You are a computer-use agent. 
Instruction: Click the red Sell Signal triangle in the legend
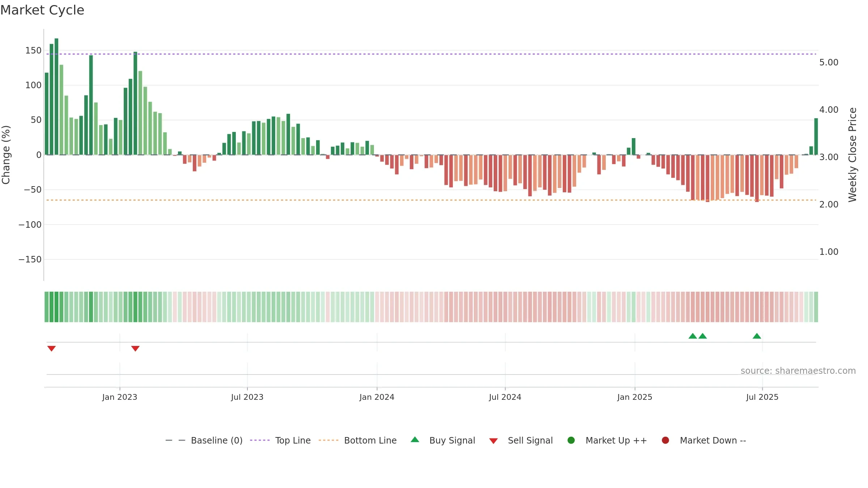click(493, 441)
